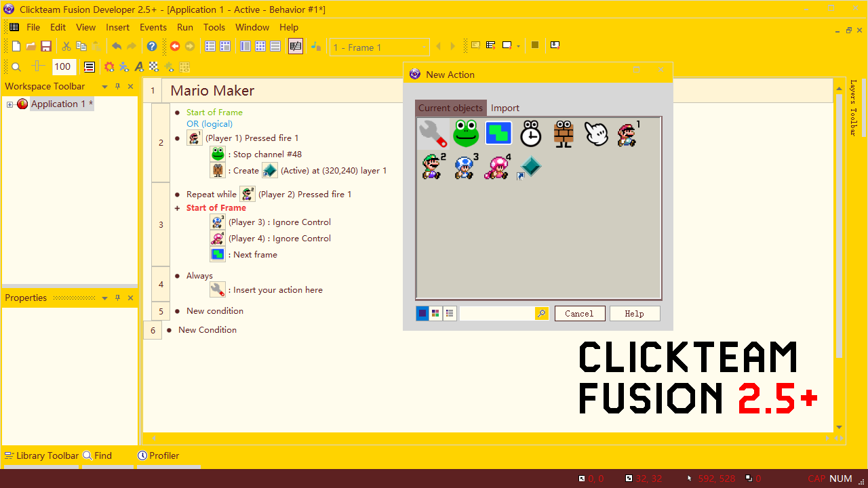
Task: Select the Special wrench object in New Action
Action: tap(433, 134)
